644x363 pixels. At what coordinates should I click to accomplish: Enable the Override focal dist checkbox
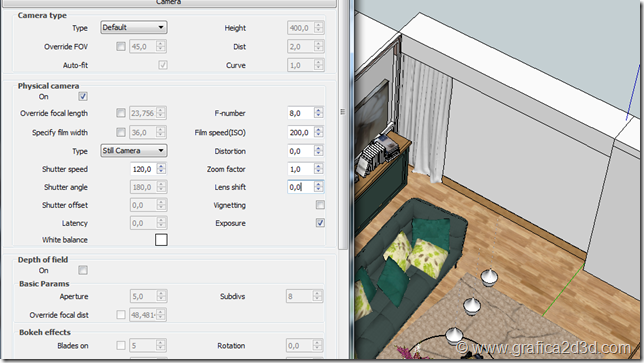(x=121, y=315)
